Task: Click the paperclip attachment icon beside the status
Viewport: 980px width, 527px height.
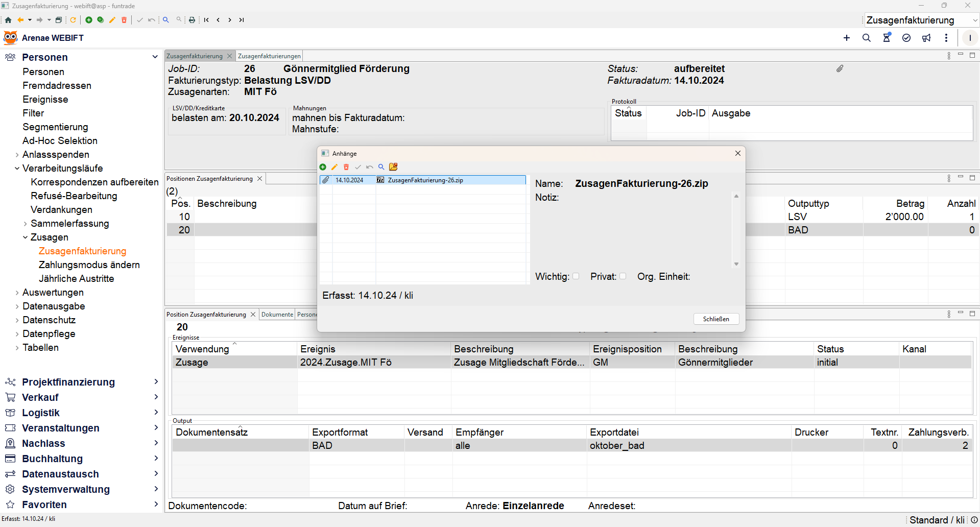Action: pos(840,68)
